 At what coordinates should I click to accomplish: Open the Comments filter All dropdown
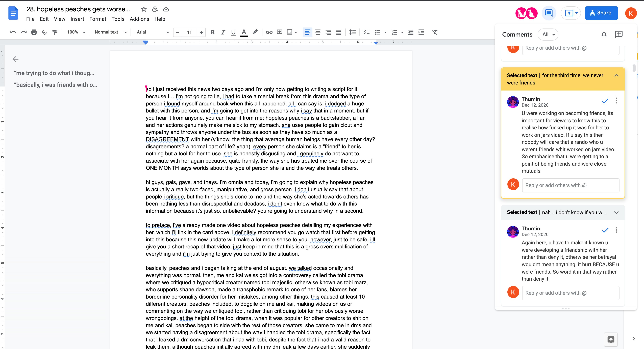(548, 35)
